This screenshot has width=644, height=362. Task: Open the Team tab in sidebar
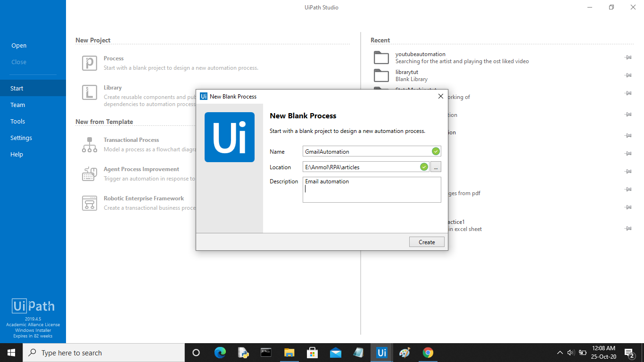[18, 105]
